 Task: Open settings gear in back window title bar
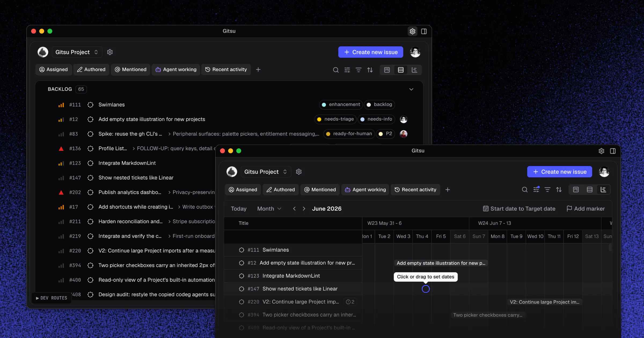coord(412,31)
